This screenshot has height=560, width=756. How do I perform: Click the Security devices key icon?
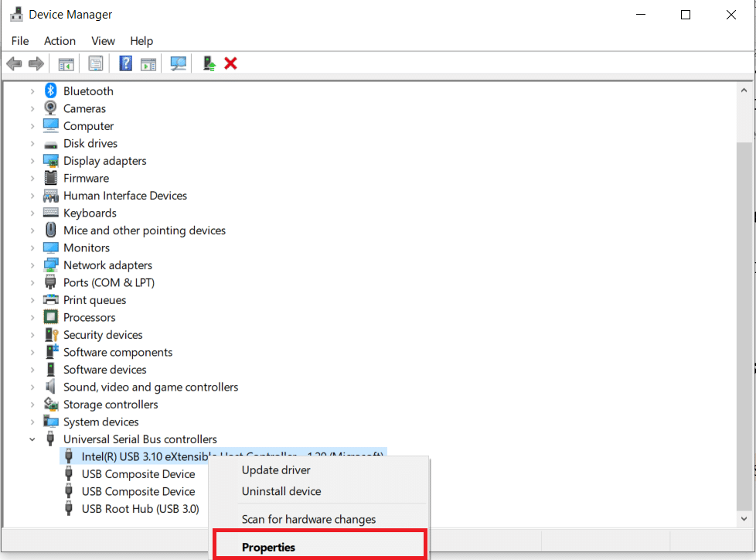point(51,334)
